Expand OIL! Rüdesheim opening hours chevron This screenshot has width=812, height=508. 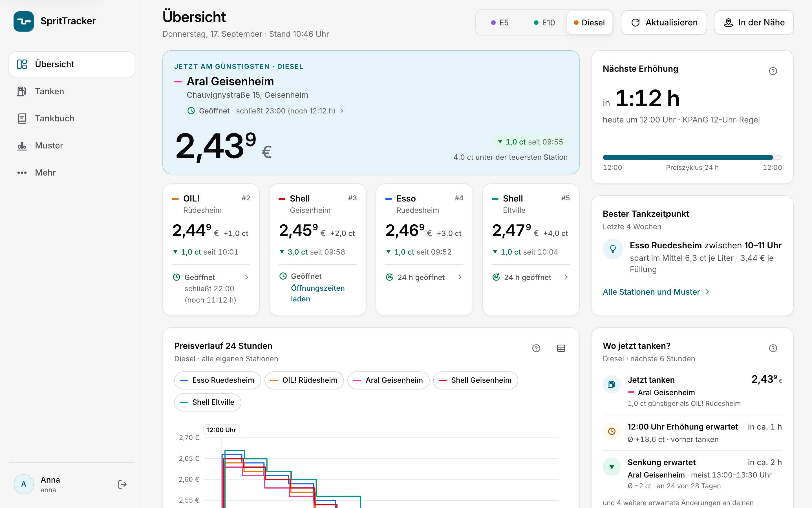[247, 277]
